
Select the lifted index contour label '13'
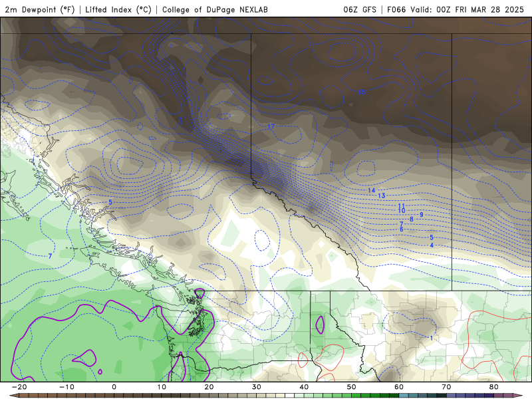[381, 196]
